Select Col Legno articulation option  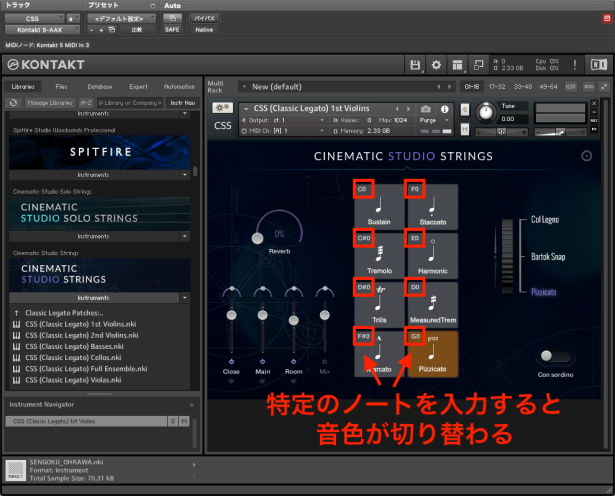tap(545, 220)
